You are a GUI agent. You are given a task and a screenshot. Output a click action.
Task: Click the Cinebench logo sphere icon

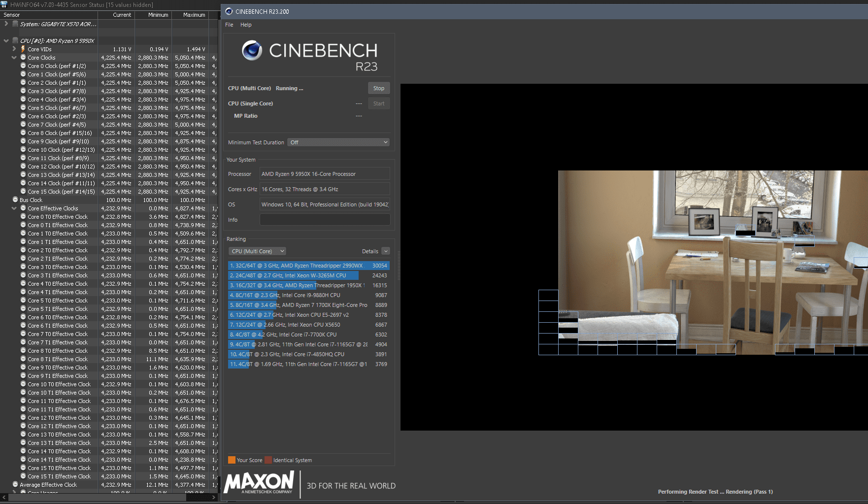[x=252, y=50]
